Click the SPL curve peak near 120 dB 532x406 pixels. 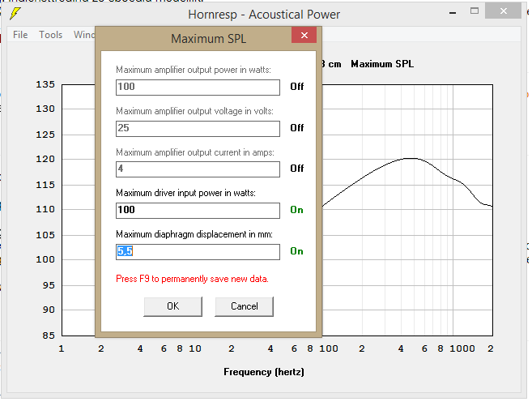click(x=411, y=159)
